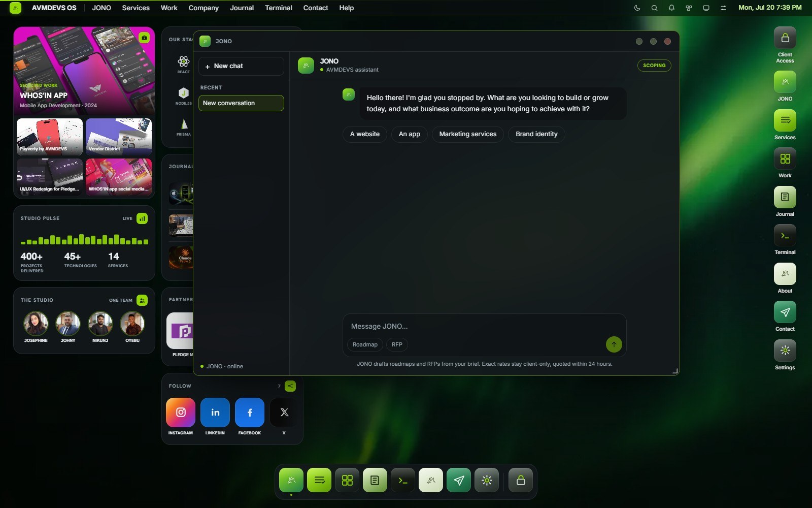This screenshot has height=508, width=812.
Task: Launch Terminal from the bottom dock
Action: click(x=403, y=480)
